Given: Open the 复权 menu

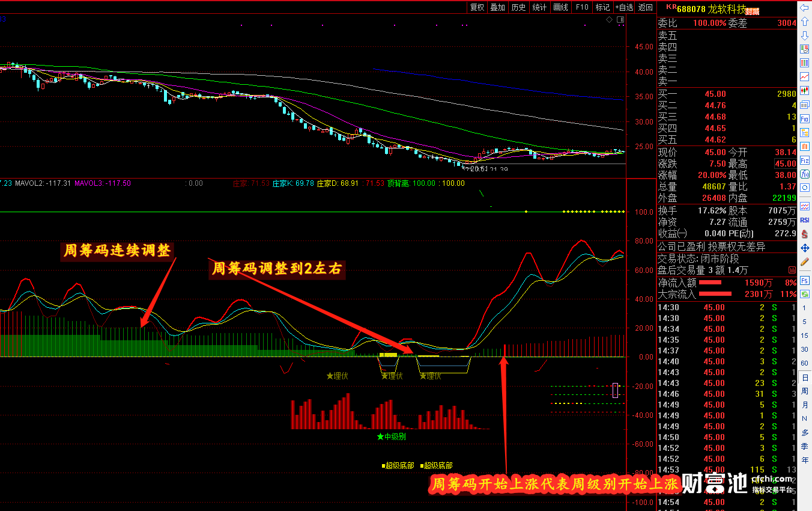Looking at the screenshot, I should (477, 7).
